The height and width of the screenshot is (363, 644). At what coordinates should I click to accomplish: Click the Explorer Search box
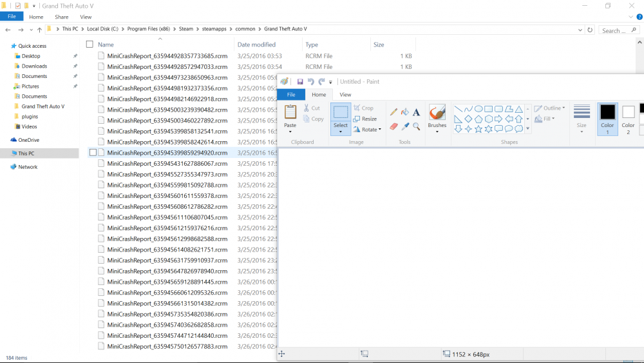click(x=619, y=30)
